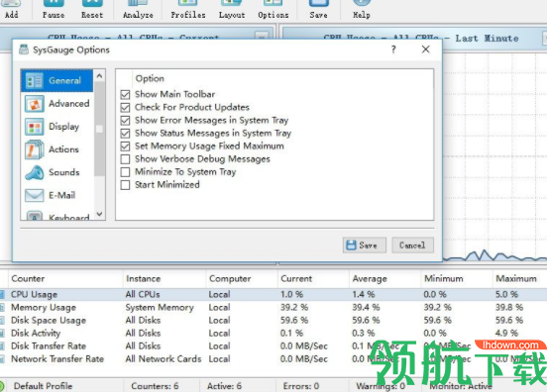Toggle Show Status Messages in System Tray
The height and width of the screenshot is (392, 547).
tap(125, 133)
